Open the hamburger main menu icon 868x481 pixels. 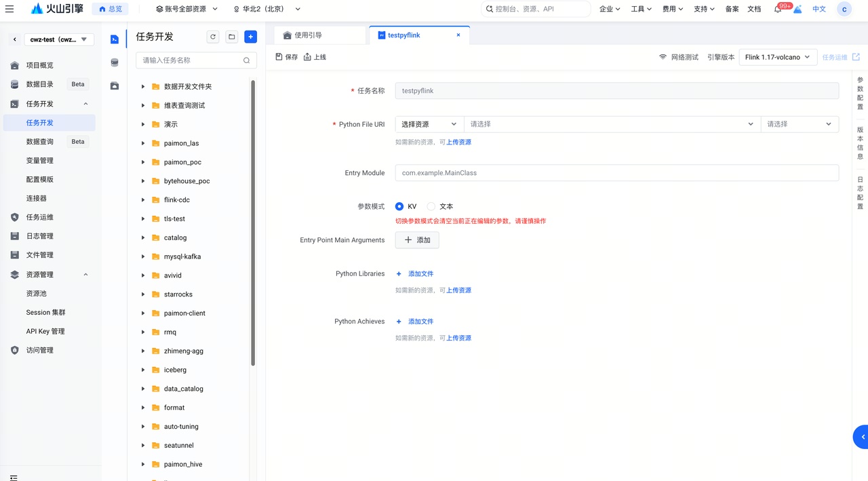(9, 9)
